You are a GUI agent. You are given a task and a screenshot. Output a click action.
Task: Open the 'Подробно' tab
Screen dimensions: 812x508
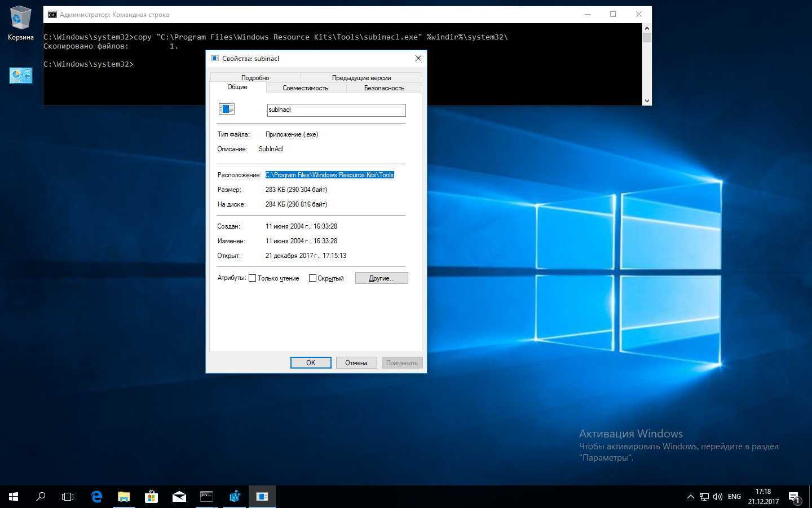click(255, 78)
